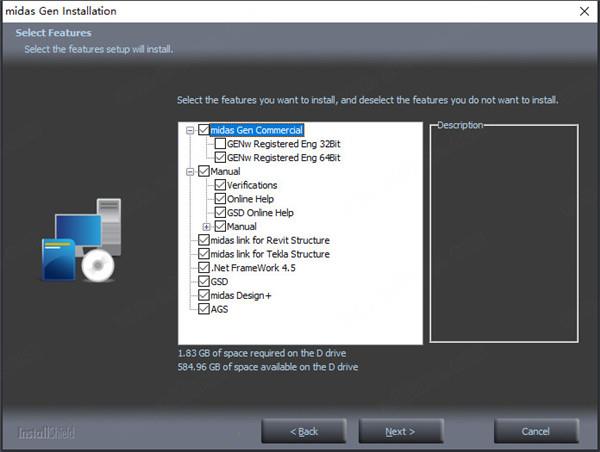Click the '584.96 GB of space available' text
Viewport: 600px width, 452px height.
[x=268, y=367]
